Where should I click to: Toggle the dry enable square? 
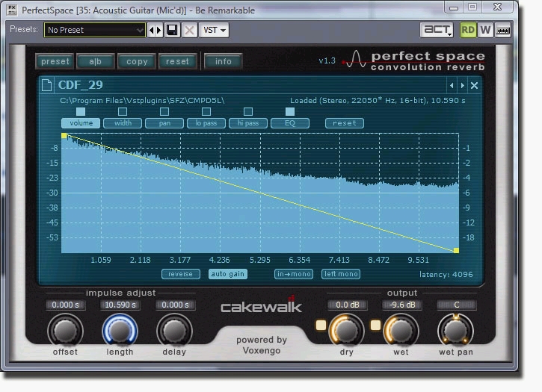(x=321, y=326)
